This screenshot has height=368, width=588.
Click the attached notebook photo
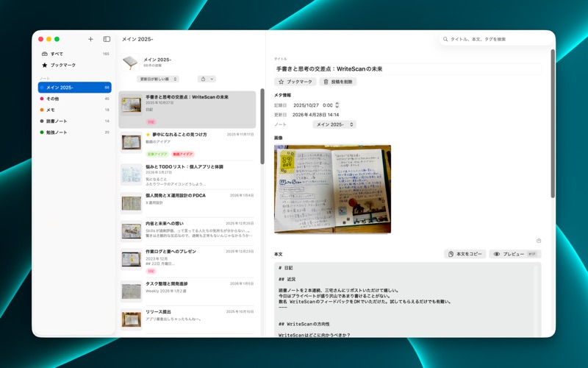pos(333,189)
